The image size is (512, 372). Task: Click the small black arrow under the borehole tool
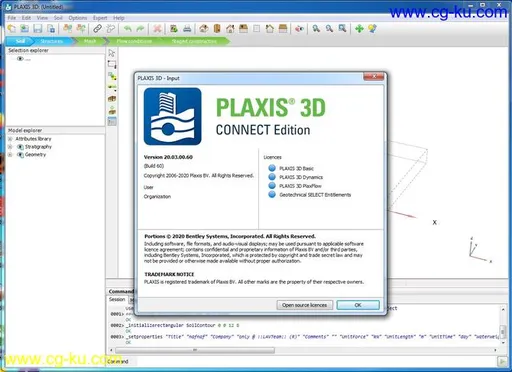point(115,91)
